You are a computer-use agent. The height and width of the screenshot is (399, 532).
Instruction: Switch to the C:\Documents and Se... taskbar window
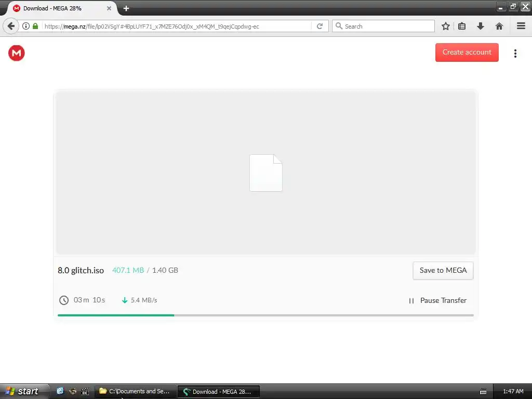135,391
